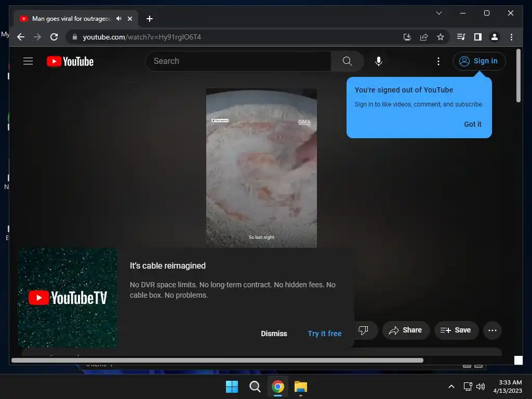Open YouTube settings three-dot menu
This screenshot has width=532, height=399.
[x=438, y=61]
